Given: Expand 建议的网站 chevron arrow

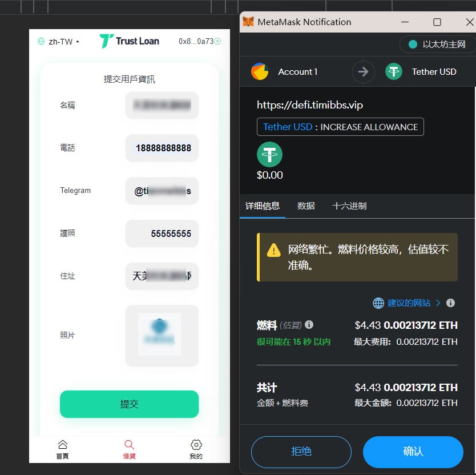Looking at the screenshot, I should (438, 303).
